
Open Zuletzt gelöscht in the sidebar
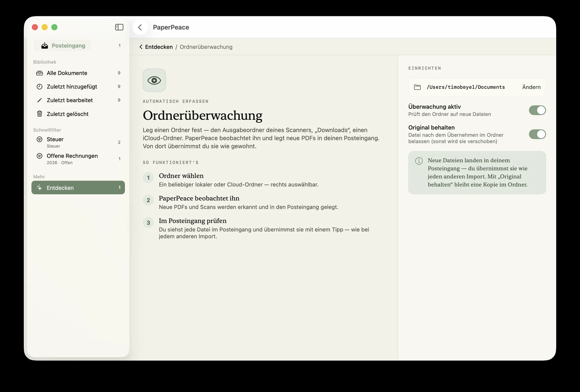click(78, 114)
